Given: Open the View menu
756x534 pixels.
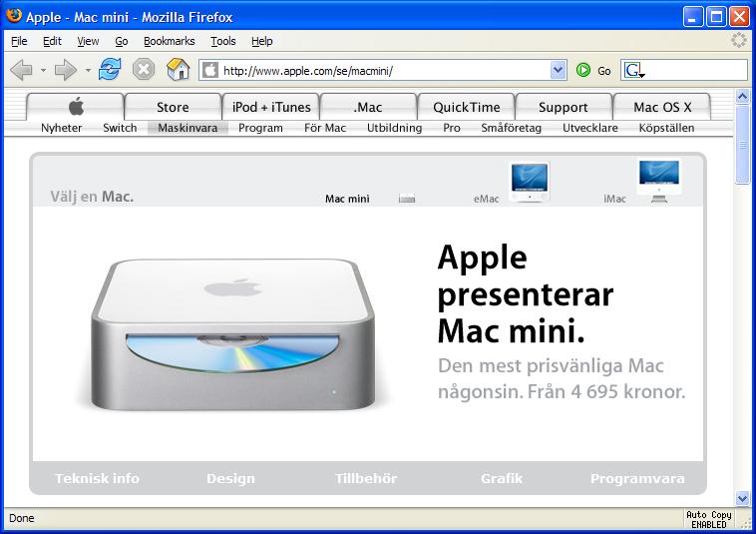Looking at the screenshot, I should tap(88, 42).
